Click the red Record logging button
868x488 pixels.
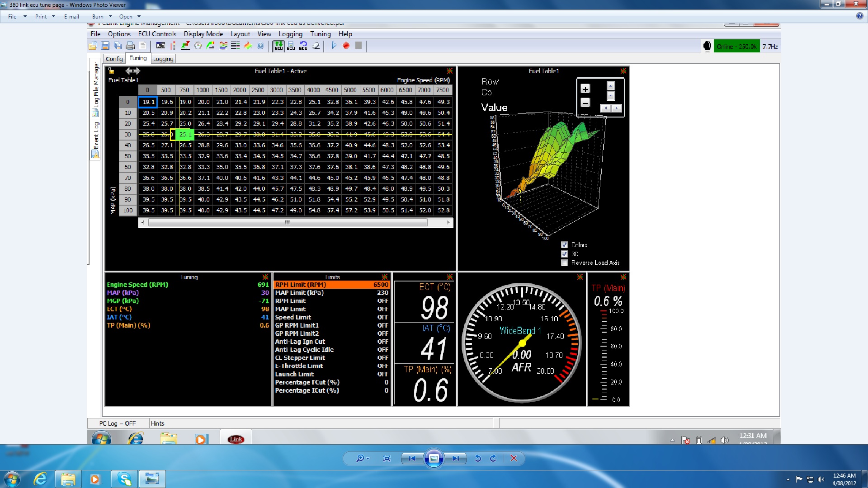[x=346, y=46]
